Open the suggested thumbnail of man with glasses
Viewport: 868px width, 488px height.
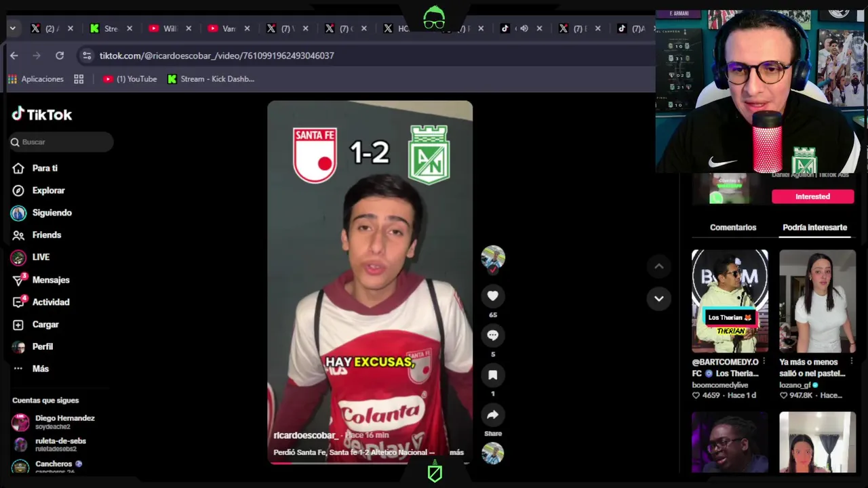[x=730, y=443]
